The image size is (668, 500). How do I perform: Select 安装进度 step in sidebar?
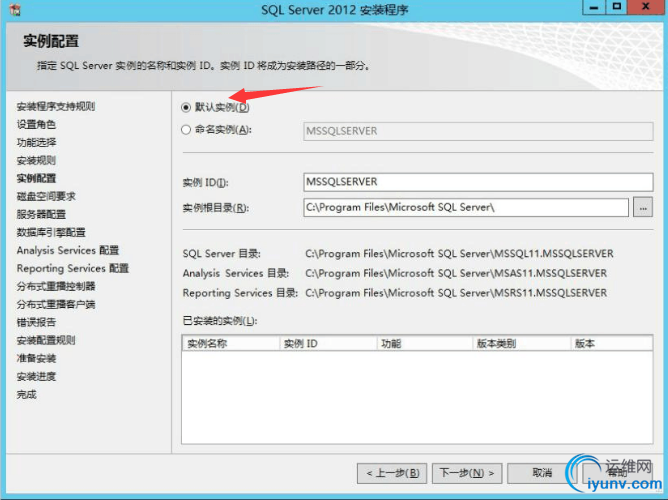click(x=36, y=376)
